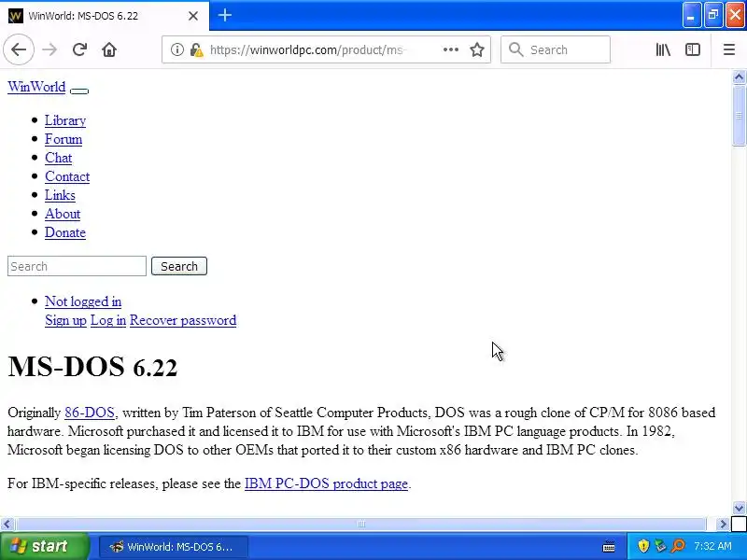Click the Sign up link
Viewport: 747px width, 560px height.
(x=65, y=320)
